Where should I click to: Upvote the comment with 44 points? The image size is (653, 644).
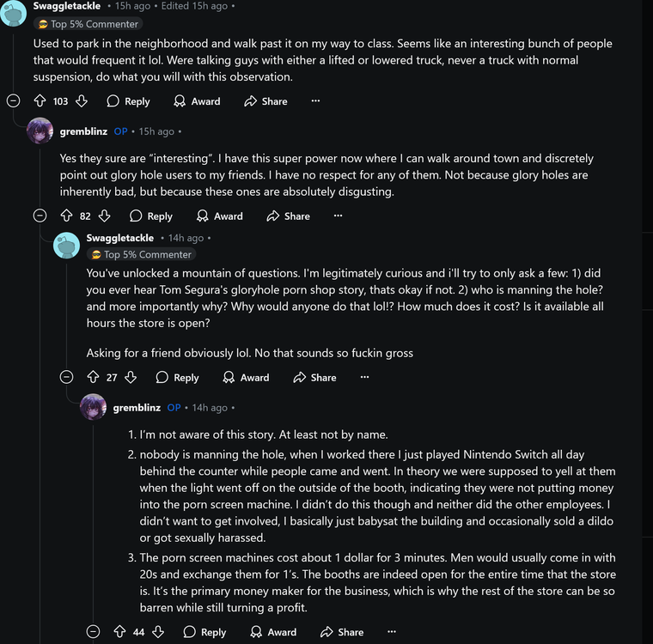[119, 632]
